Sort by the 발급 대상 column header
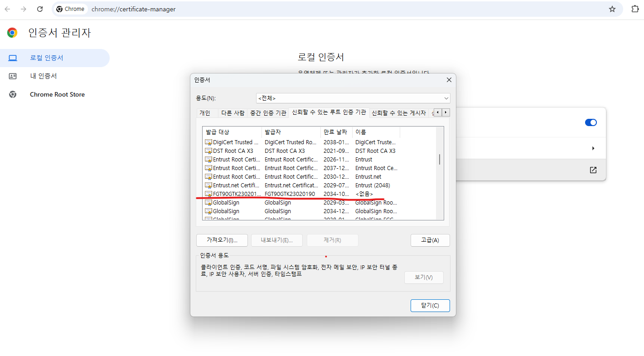Viewport: 644px width, 356px height. 232,132
